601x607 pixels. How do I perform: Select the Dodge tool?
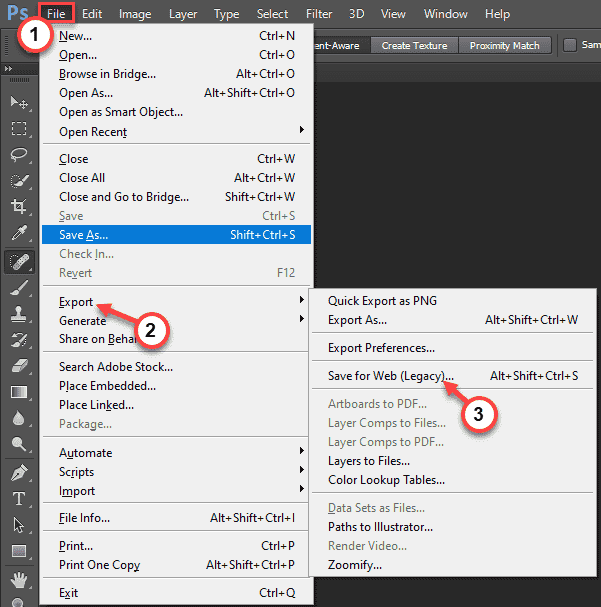pos(19,444)
